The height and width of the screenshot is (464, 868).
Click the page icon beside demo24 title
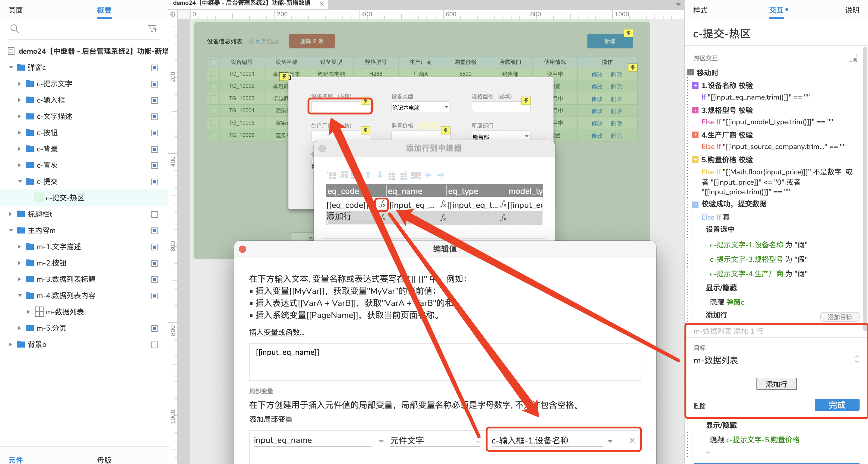11,51
